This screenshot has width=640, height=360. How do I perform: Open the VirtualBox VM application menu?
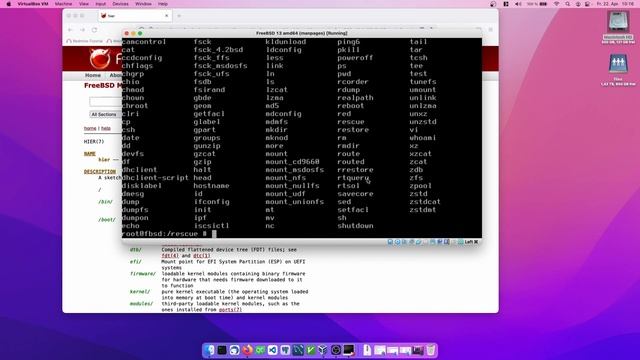pyautogui.click(x=33, y=4)
